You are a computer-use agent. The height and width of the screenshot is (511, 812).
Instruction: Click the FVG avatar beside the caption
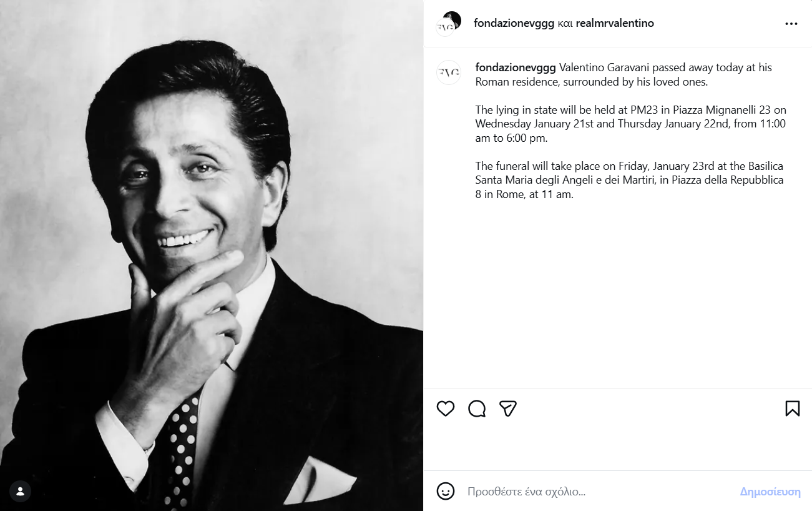(x=448, y=72)
